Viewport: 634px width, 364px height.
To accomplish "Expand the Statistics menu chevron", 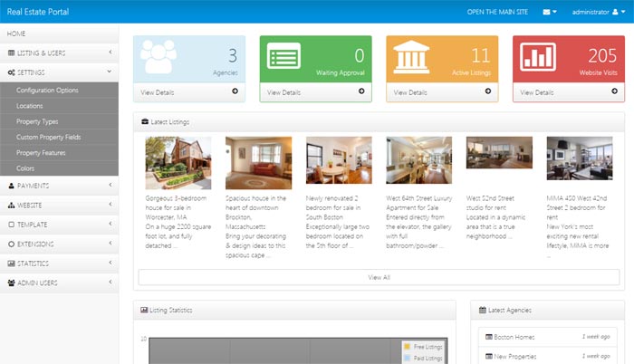I will [110, 263].
